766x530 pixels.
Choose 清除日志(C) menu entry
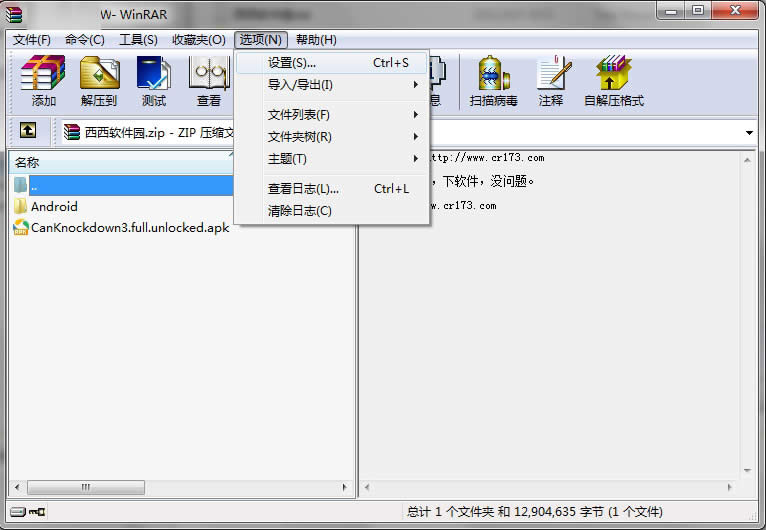click(332, 211)
